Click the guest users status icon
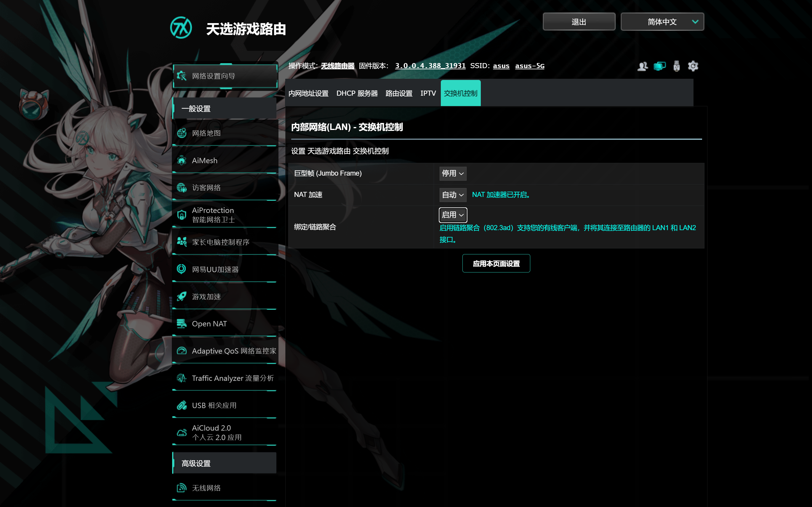The image size is (812, 507). (642, 66)
